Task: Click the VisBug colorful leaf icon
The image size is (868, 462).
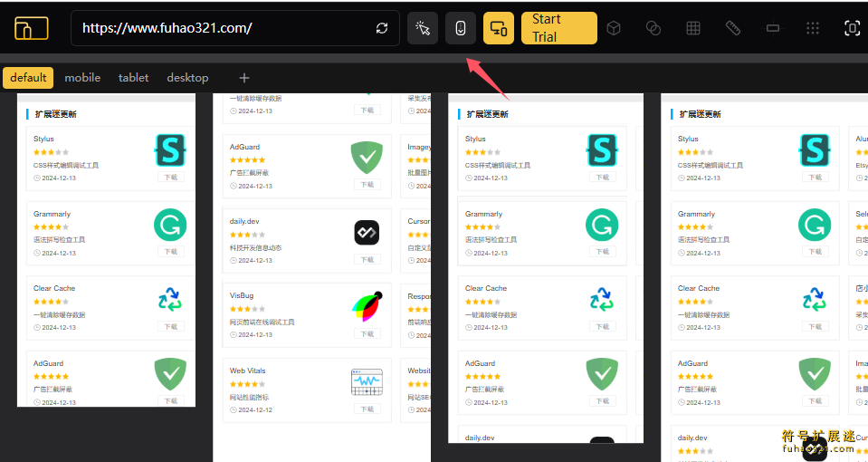Action: click(367, 306)
